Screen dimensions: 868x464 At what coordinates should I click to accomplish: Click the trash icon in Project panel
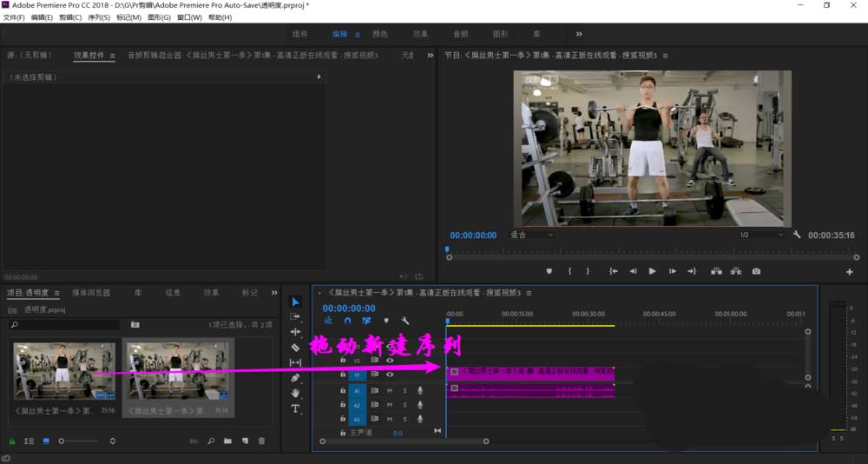pyautogui.click(x=262, y=441)
